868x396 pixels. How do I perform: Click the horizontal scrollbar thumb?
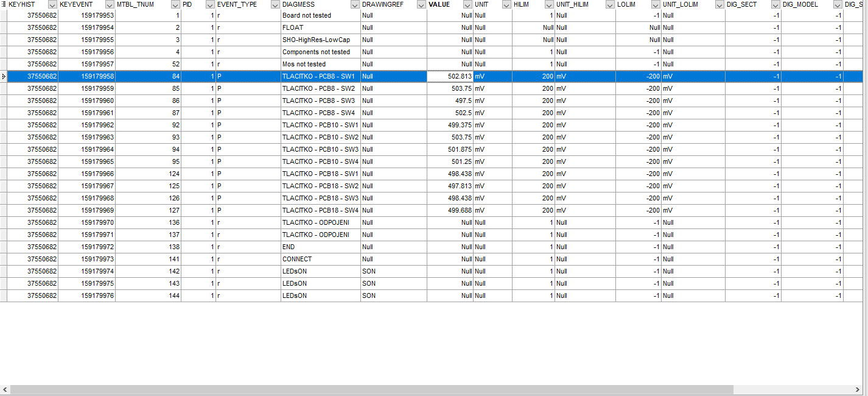371,389
